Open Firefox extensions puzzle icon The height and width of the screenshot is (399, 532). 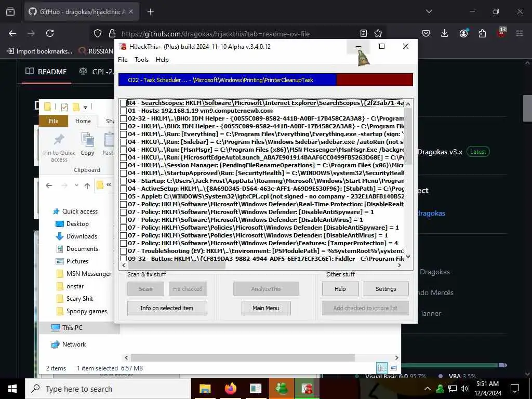click(x=482, y=33)
